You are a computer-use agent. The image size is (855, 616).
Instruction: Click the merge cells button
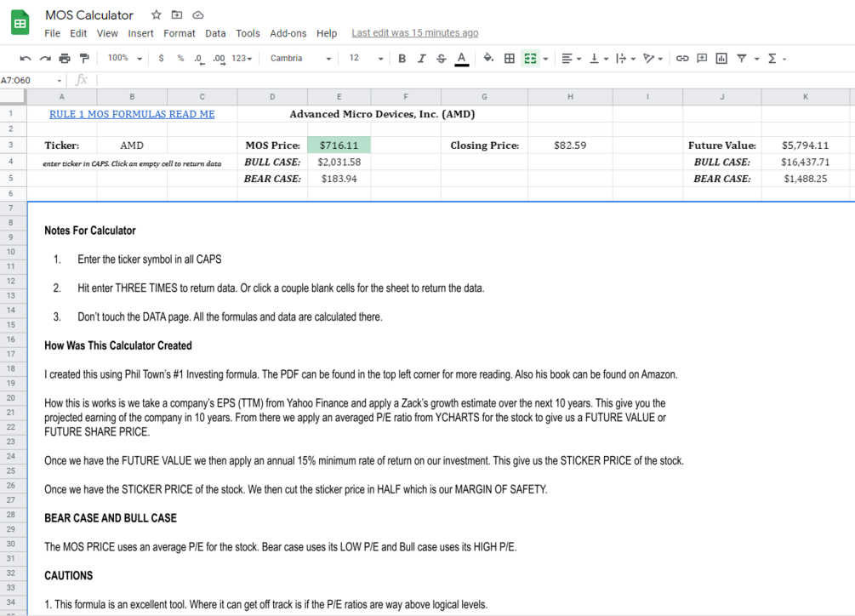point(530,59)
